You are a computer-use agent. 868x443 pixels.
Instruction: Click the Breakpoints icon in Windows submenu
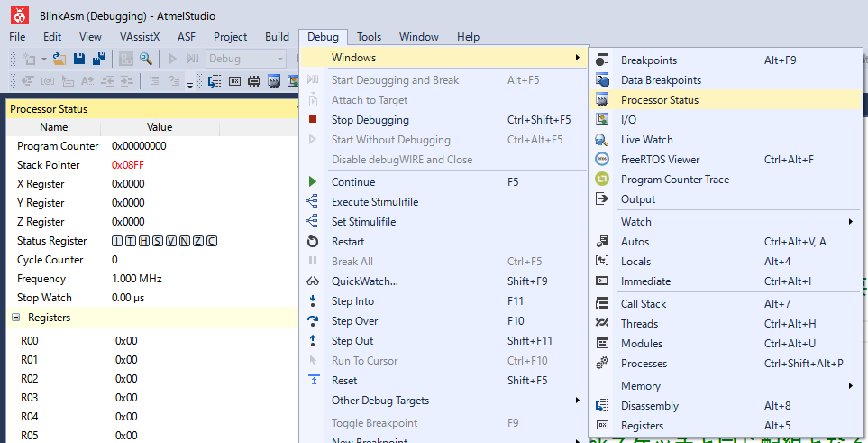(602, 60)
